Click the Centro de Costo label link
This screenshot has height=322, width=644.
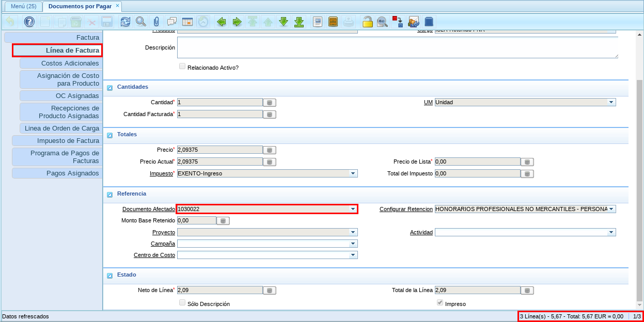(154, 255)
